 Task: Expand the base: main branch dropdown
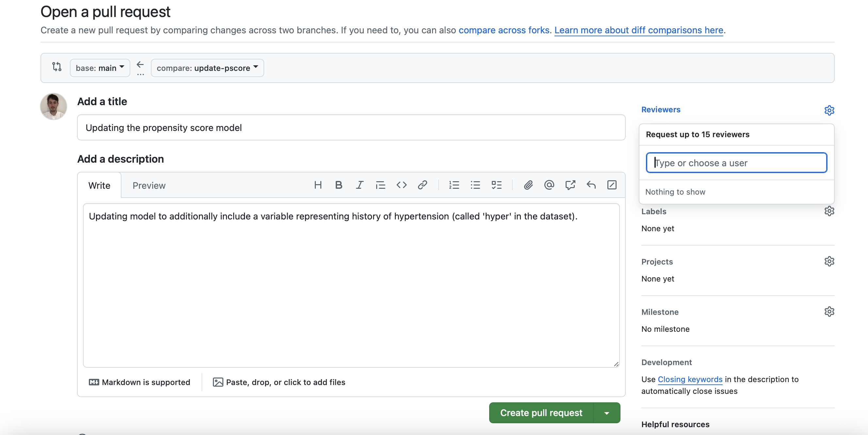[x=100, y=68]
